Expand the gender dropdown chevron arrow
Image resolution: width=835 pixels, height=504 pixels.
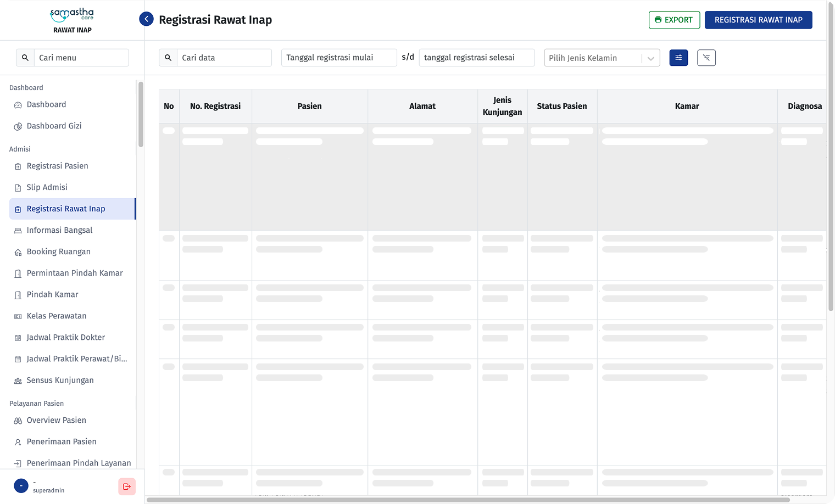click(x=651, y=58)
